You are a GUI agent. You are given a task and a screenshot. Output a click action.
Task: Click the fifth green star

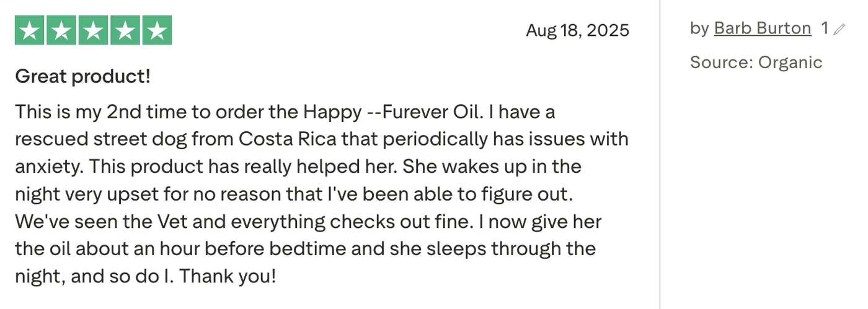[157, 30]
